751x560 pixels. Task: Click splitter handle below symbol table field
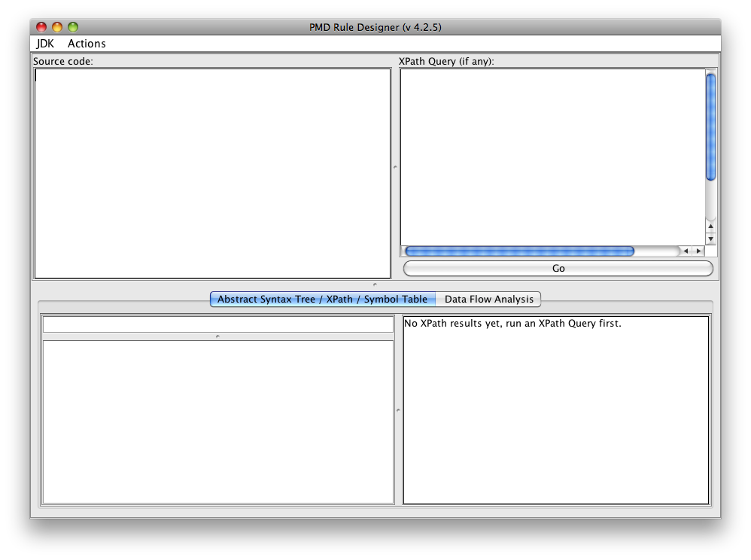point(218,336)
